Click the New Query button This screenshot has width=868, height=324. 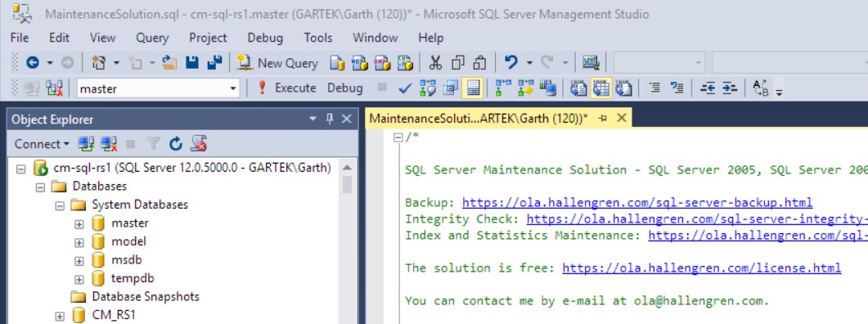pyautogui.click(x=277, y=63)
